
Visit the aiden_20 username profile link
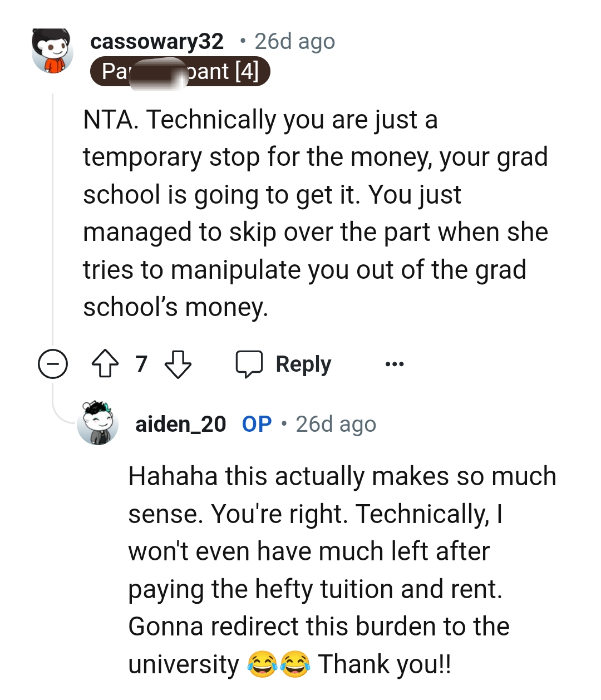coord(180,424)
